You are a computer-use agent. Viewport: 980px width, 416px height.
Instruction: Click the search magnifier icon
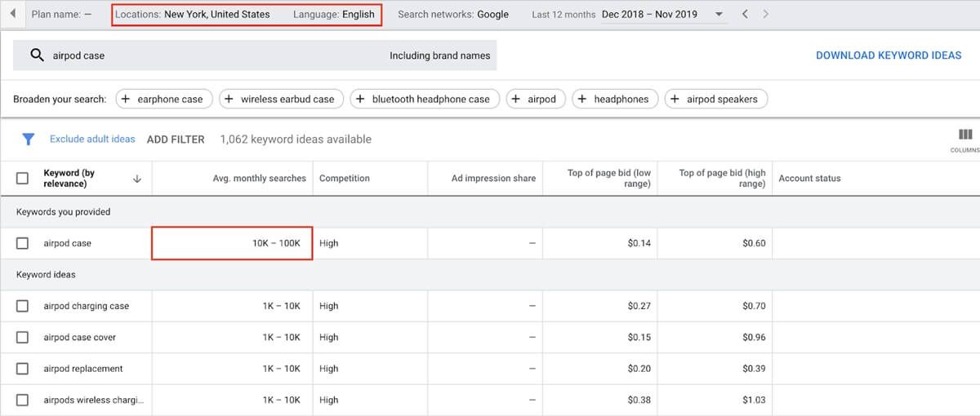[x=37, y=55]
